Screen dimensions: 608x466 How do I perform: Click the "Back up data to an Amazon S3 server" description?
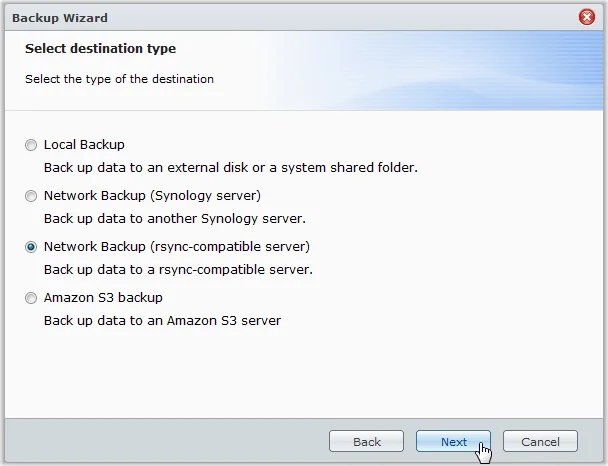tap(162, 321)
